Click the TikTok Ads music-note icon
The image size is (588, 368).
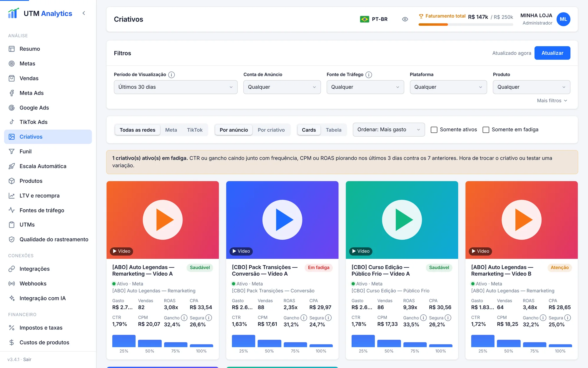(12, 122)
